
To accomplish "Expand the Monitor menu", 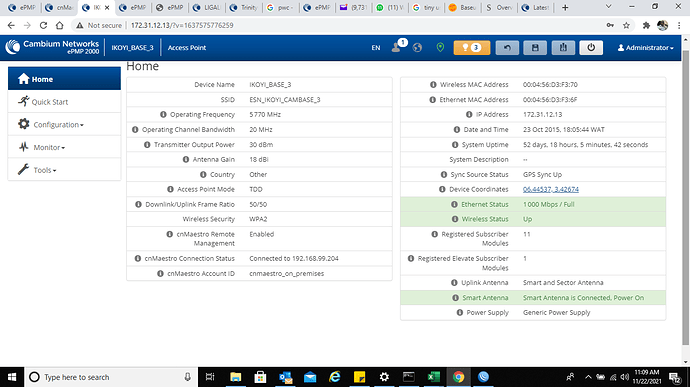I will pos(64,147).
